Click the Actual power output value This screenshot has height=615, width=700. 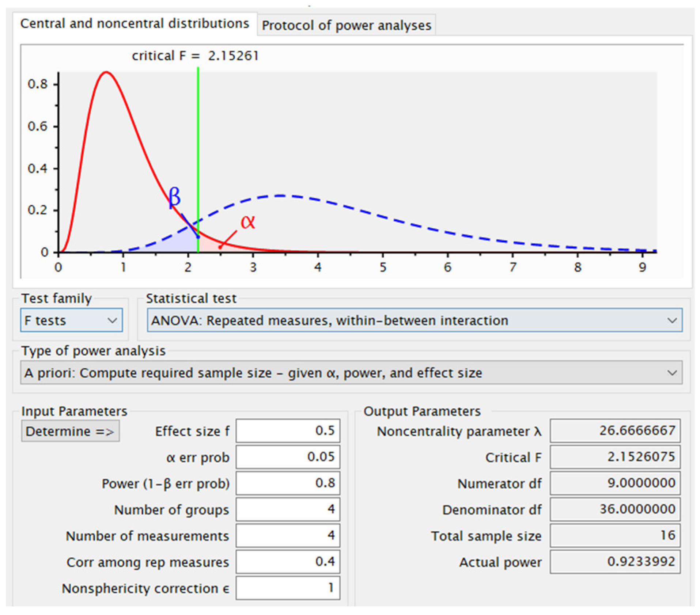tap(615, 562)
